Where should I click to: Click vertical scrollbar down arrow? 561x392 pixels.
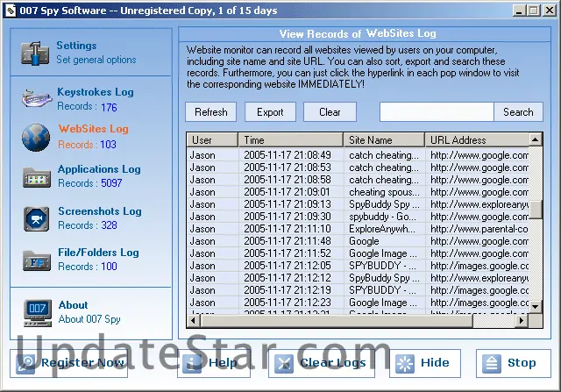pyautogui.click(x=536, y=307)
